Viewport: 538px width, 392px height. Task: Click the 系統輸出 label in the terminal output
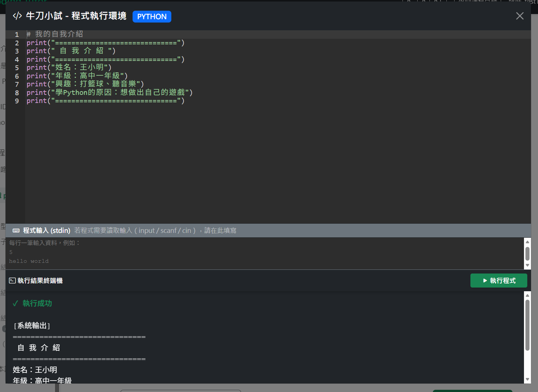[32, 326]
